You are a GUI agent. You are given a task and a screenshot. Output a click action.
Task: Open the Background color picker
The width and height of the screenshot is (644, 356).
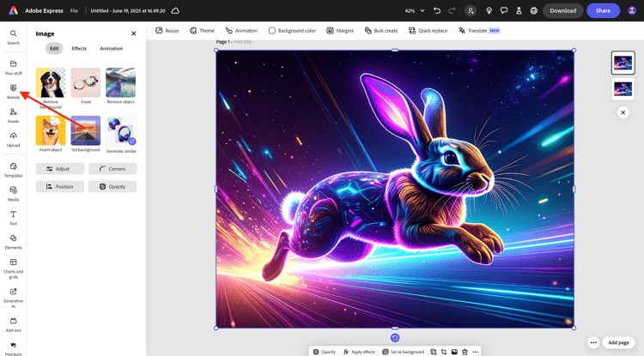click(x=292, y=30)
